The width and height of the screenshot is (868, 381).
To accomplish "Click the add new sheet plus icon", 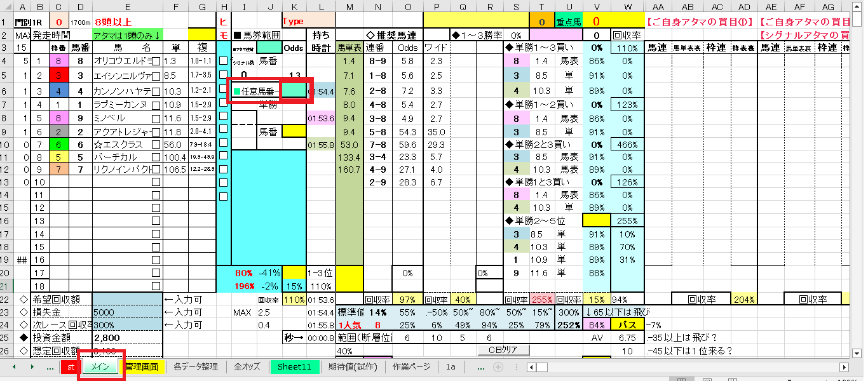I will [498, 367].
